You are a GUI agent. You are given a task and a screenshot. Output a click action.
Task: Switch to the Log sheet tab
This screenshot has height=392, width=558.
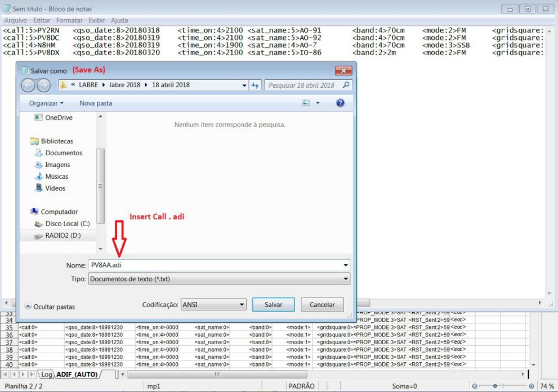pyautogui.click(x=46, y=374)
